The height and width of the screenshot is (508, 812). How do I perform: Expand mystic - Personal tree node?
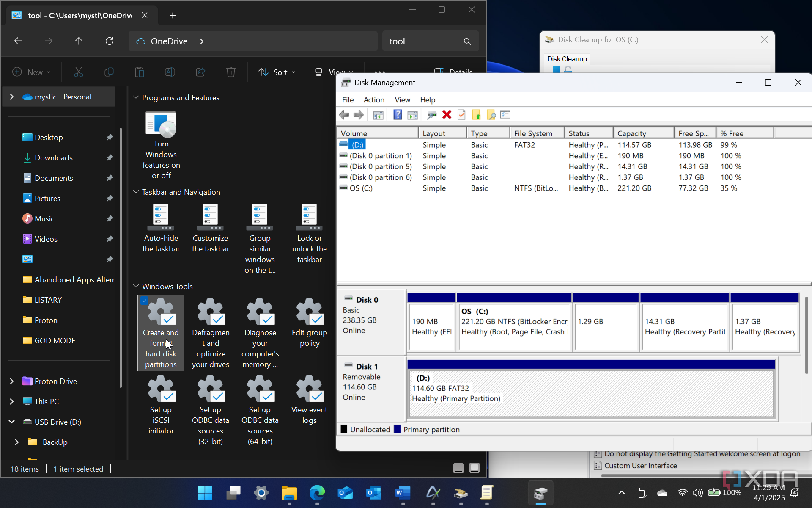12,97
